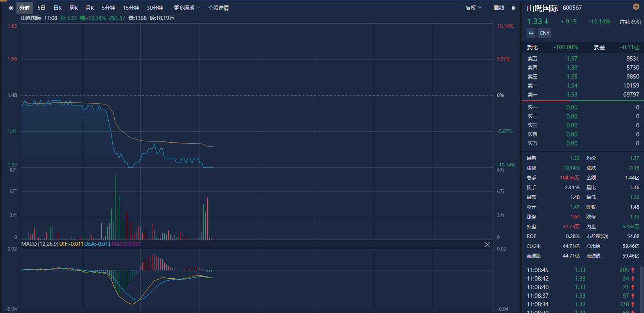
Task: Close the MACD indicator panel
Action: coord(487,244)
